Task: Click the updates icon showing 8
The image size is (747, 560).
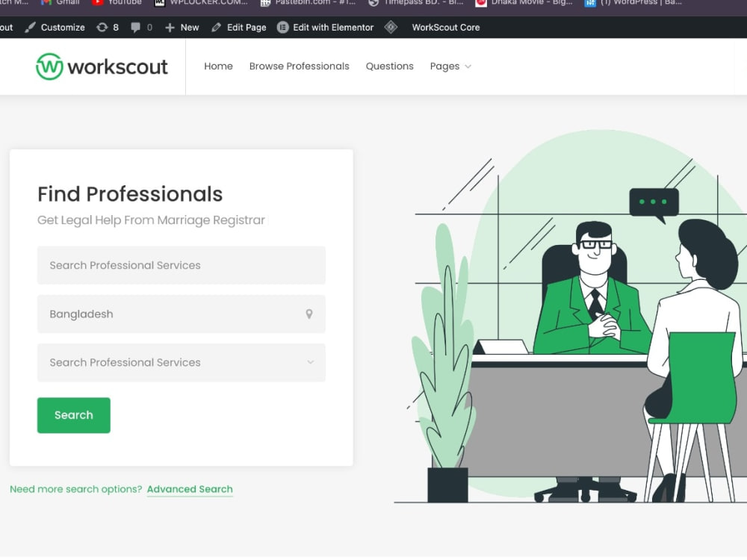Action: click(x=107, y=28)
